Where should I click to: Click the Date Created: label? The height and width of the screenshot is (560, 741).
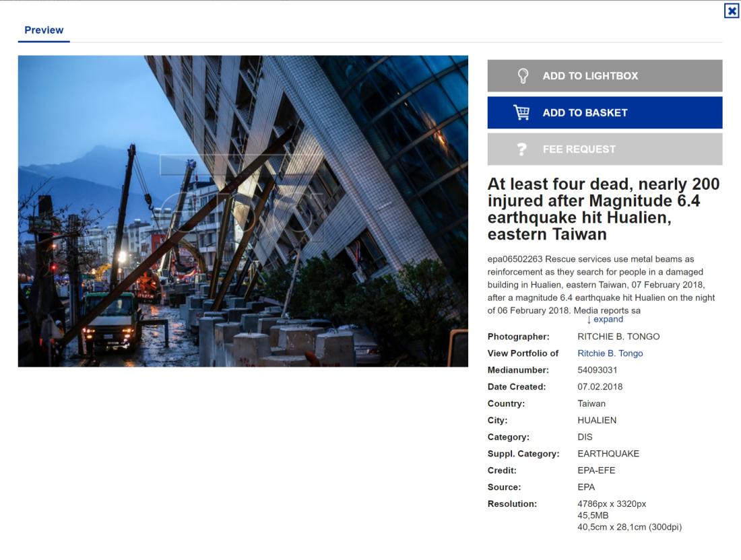(517, 387)
